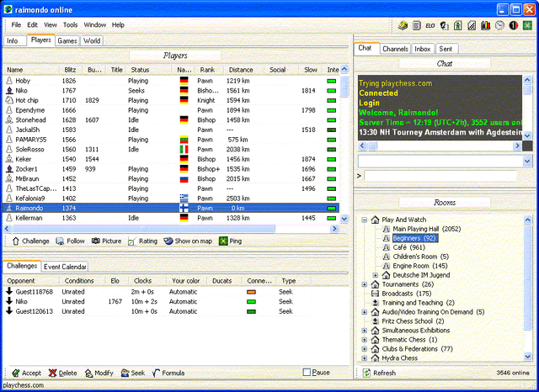Select the Engine Room (145)

tap(420, 266)
